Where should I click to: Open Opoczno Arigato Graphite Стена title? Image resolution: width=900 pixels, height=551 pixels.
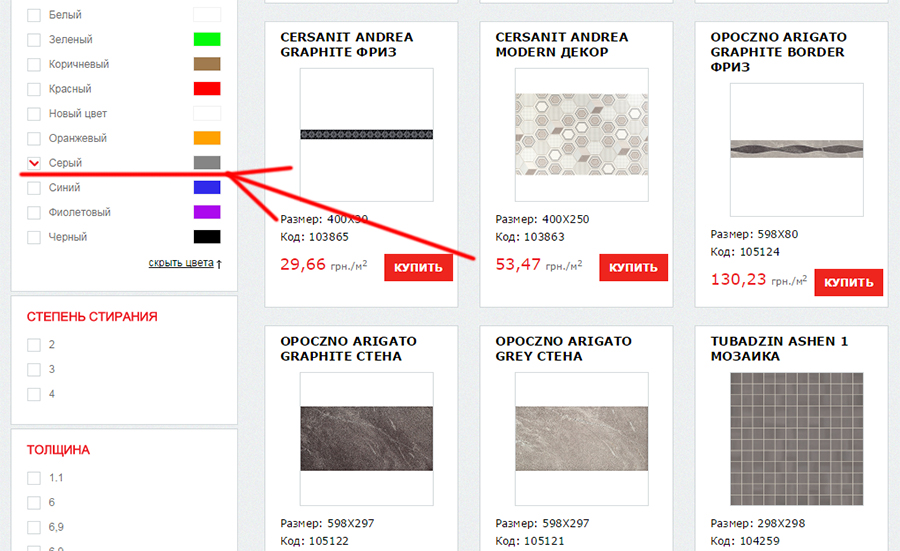click(348, 349)
